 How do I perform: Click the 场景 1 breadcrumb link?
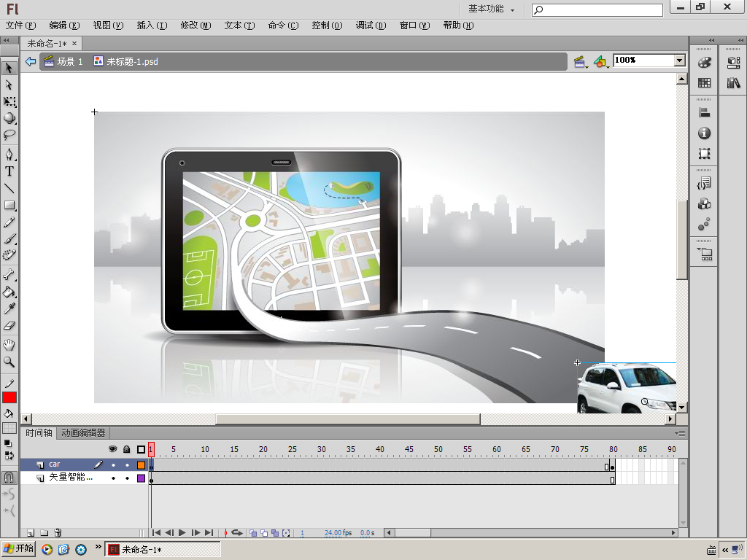click(x=69, y=62)
